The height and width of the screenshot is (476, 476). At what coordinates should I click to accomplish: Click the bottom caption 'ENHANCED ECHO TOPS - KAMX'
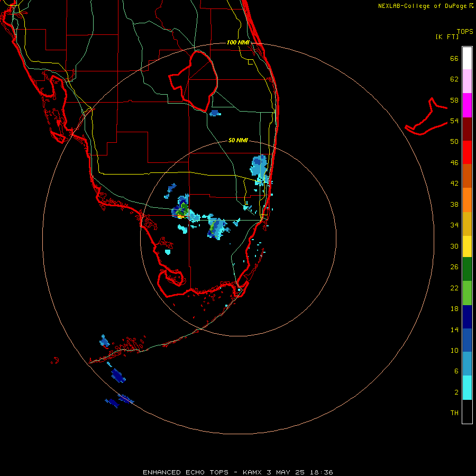[203, 472]
